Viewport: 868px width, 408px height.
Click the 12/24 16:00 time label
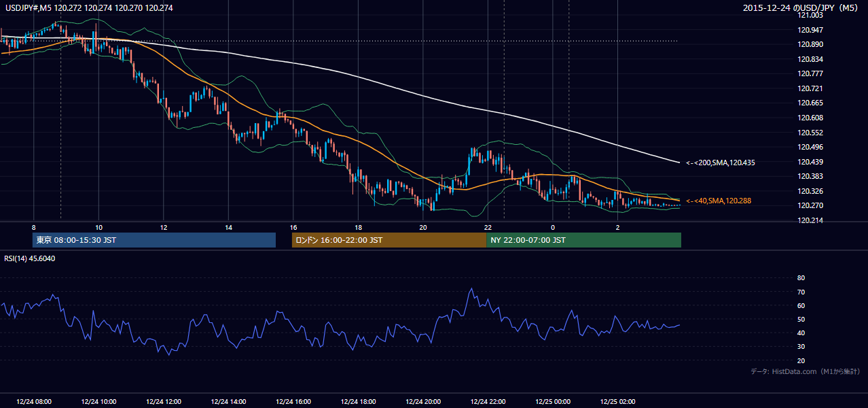click(x=293, y=402)
